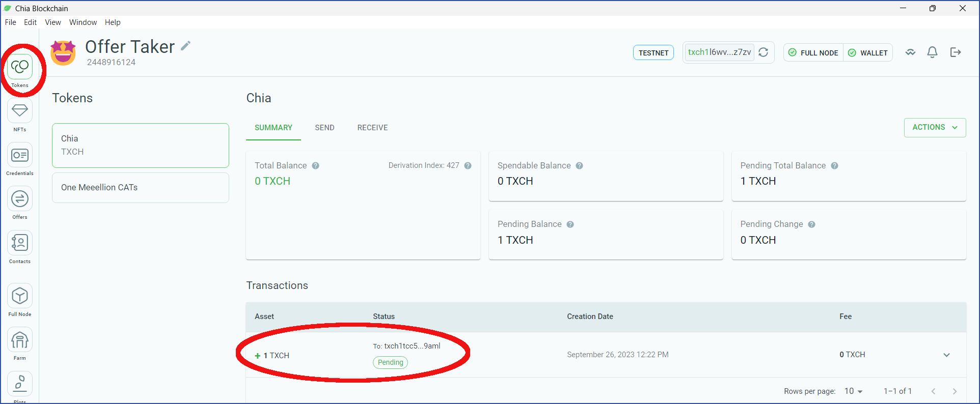
Task: Go to previous transactions page
Action: [933, 391]
